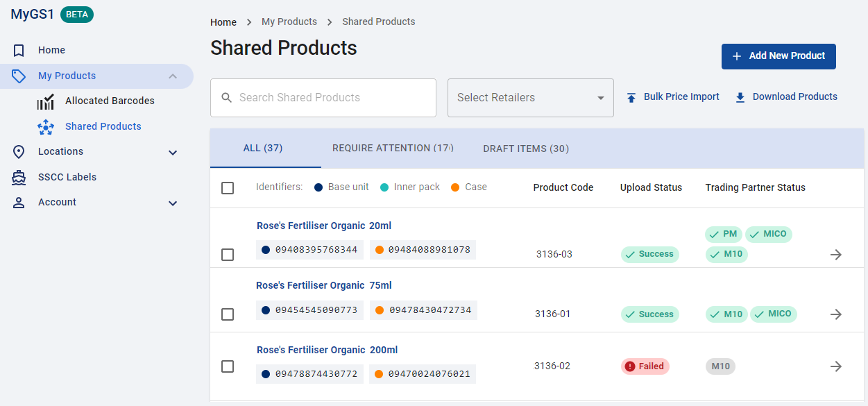
Task: Click base unit barcode 09408395768344
Action: point(310,250)
